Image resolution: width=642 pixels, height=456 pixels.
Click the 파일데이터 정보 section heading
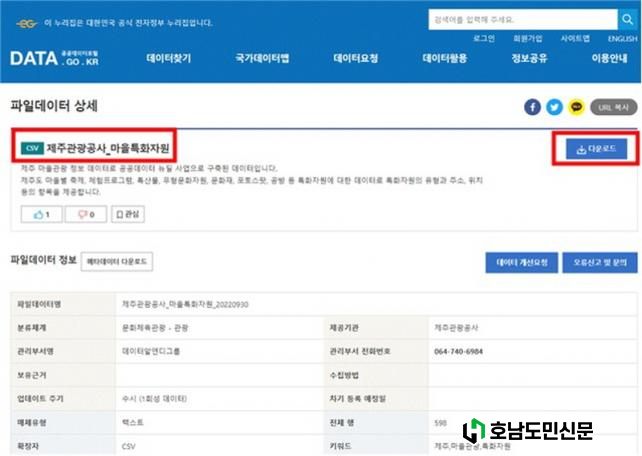coord(43,260)
